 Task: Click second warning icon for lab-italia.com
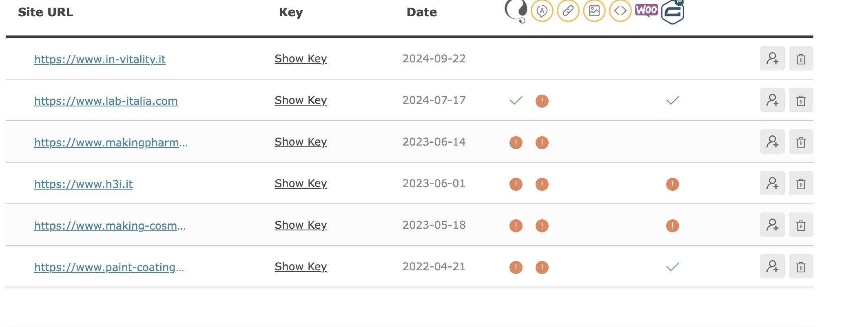[x=542, y=101]
